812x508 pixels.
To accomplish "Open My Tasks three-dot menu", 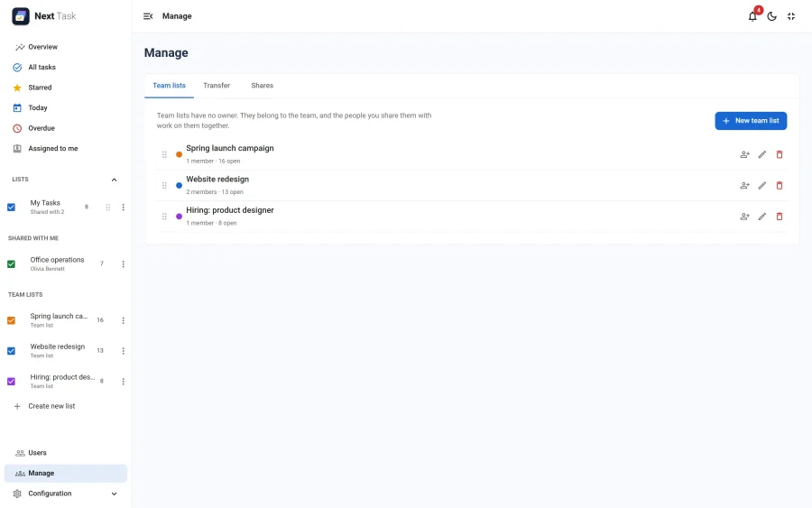I will (124, 208).
